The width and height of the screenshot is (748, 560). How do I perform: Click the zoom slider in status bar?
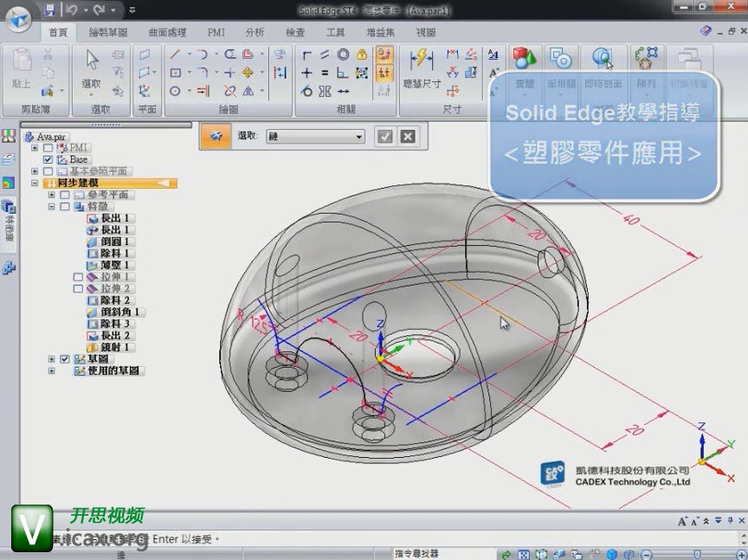[695, 554]
